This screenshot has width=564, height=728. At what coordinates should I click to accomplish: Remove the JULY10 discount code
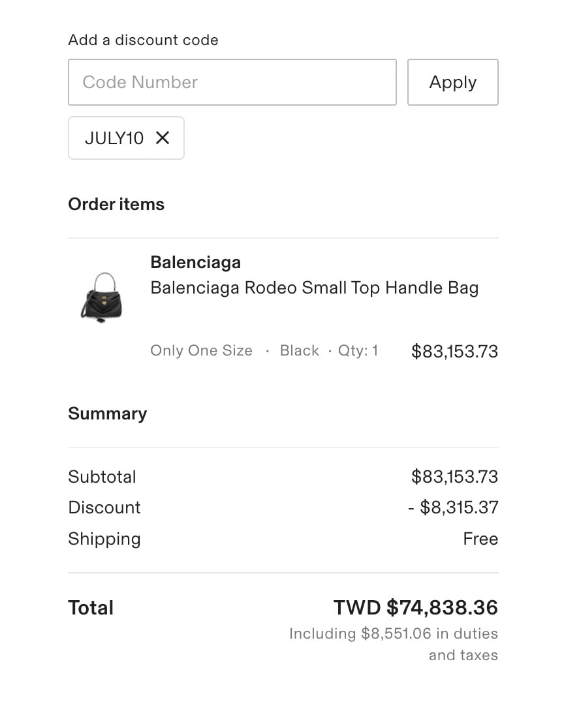pos(162,138)
